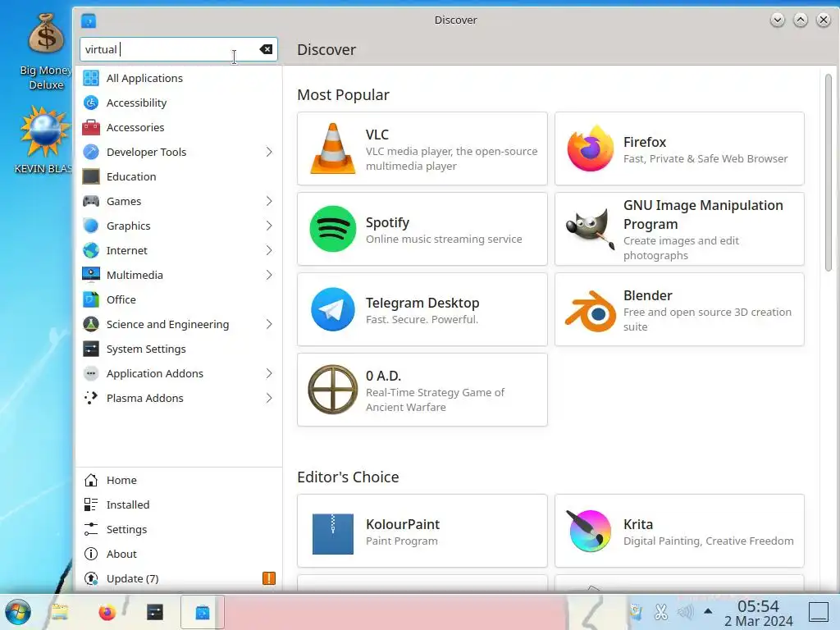
Task: Expand the Graphics subcategories arrow
Action: tap(269, 226)
